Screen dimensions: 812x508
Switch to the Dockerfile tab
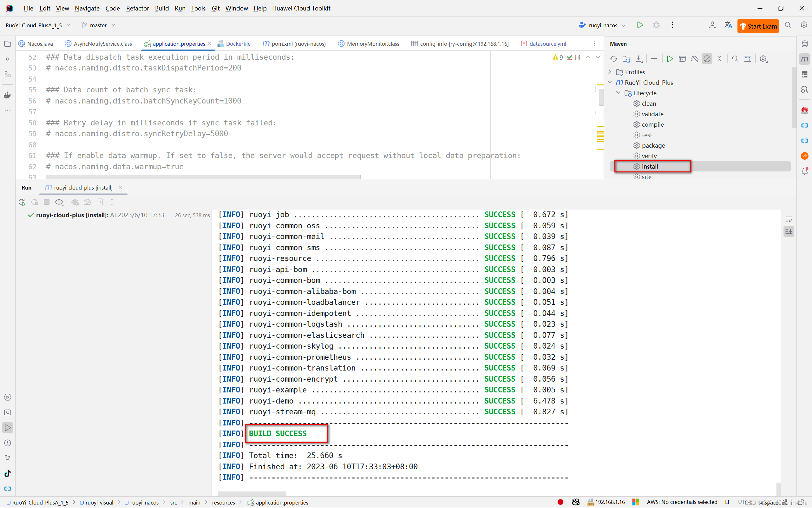234,44
